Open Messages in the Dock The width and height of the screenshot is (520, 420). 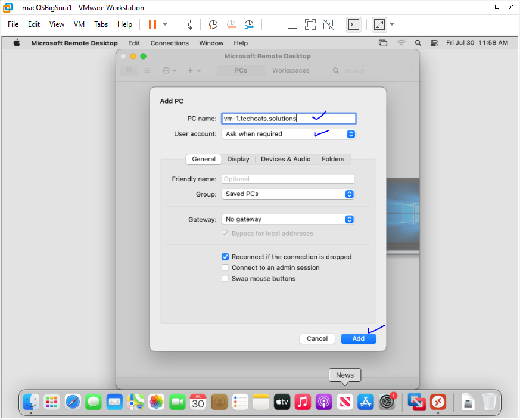click(x=94, y=402)
